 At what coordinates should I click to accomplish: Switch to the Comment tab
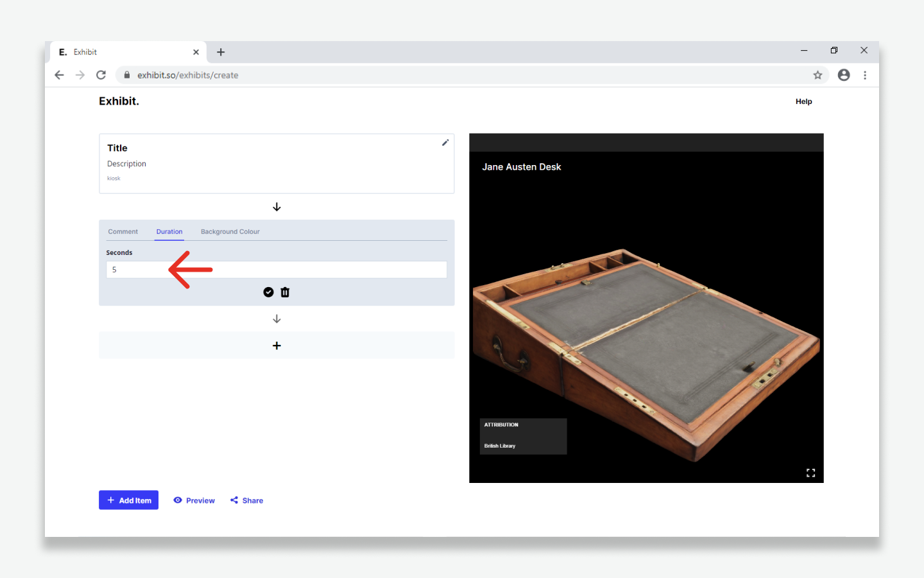tap(123, 232)
